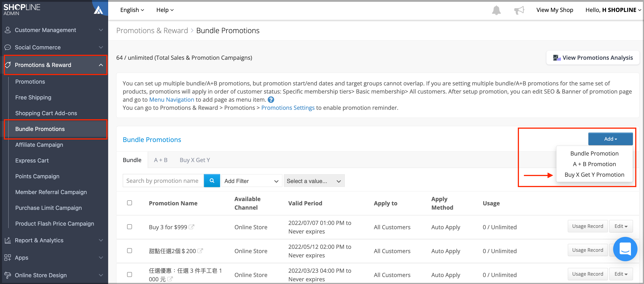Open the Add Filter dropdown
Image resolution: width=644 pixels, height=284 pixels.
click(x=252, y=181)
